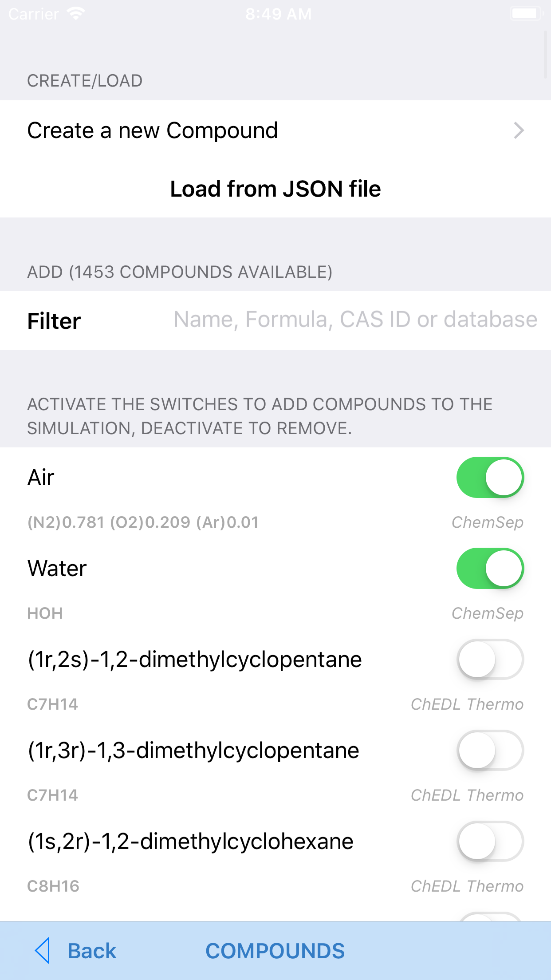Tap the disclosure chevron next to Create a new Compound
Viewport: 551px width, 980px height.
pyautogui.click(x=519, y=130)
